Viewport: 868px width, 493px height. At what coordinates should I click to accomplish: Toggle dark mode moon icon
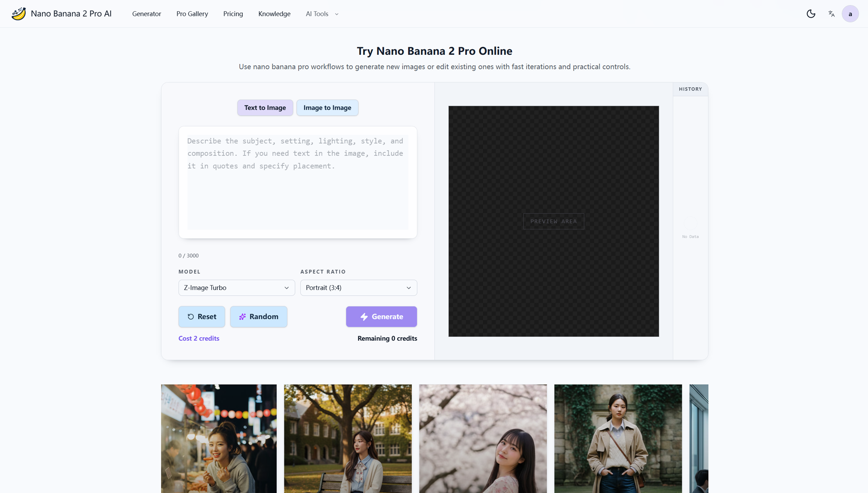tap(811, 14)
